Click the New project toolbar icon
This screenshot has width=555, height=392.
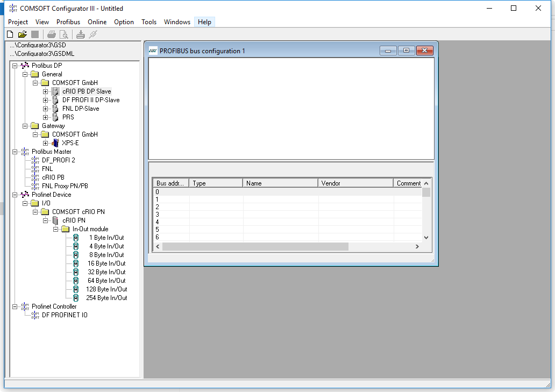click(10, 34)
